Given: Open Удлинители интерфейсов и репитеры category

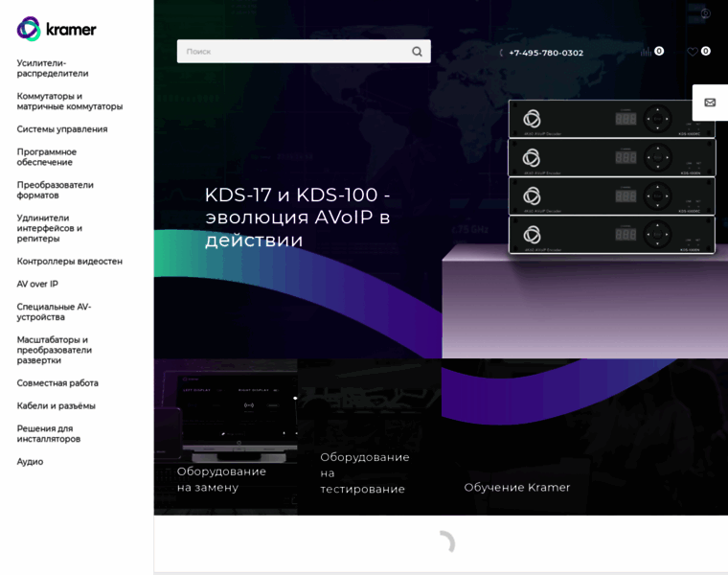Looking at the screenshot, I should pos(49,228).
